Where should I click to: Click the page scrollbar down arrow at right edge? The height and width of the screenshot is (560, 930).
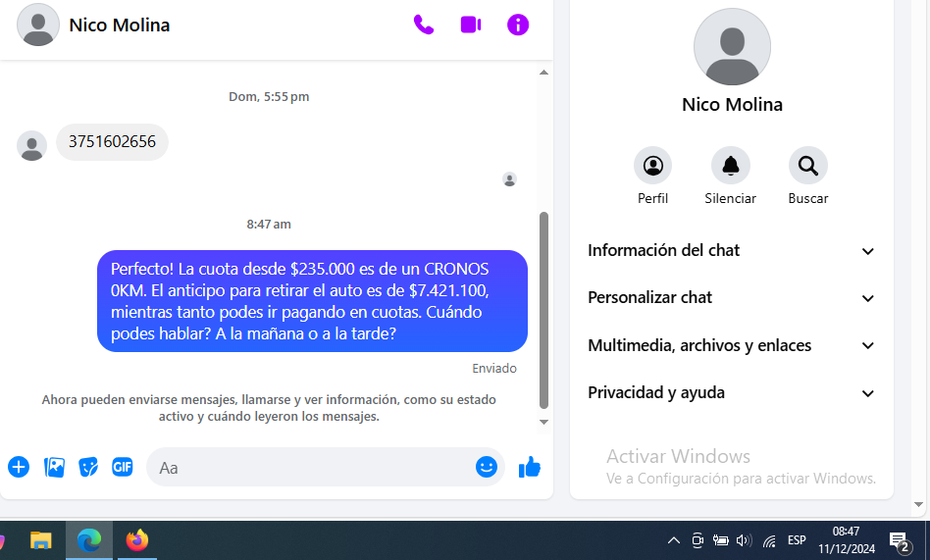point(919,505)
